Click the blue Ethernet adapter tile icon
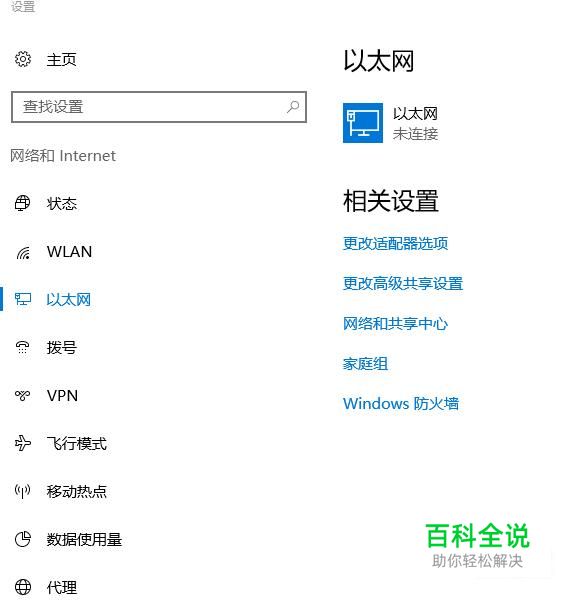Screen dimensions: 576x602 [363, 123]
